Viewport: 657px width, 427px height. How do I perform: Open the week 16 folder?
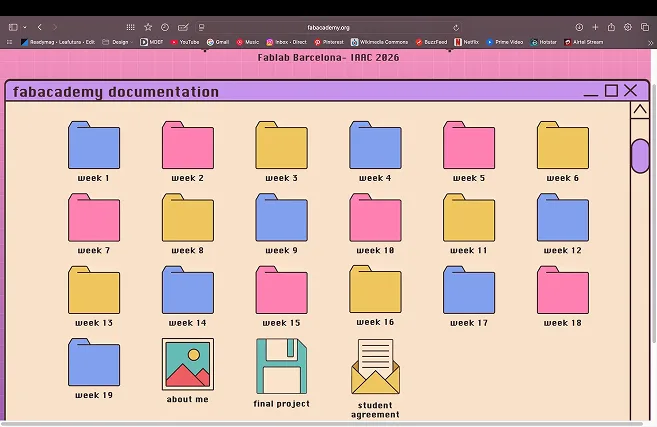pyautogui.click(x=375, y=289)
